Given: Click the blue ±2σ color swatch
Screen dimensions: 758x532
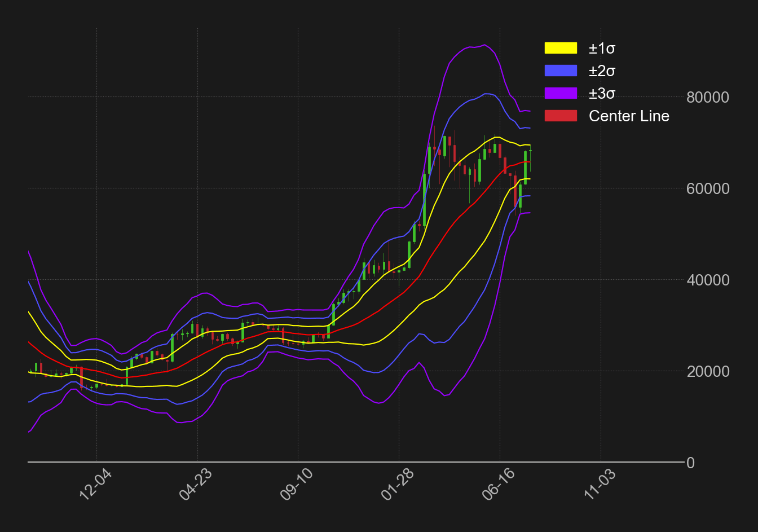Looking at the screenshot, I should tap(560, 72).
